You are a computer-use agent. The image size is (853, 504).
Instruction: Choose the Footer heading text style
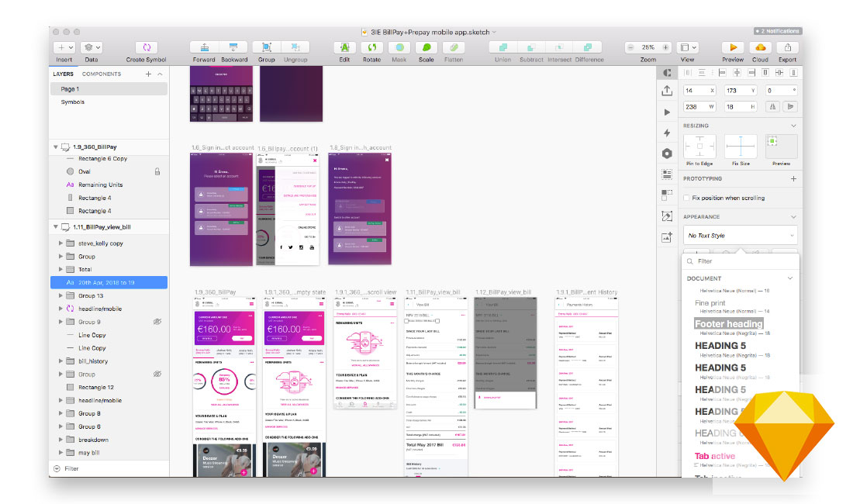(x=729, y=324)
